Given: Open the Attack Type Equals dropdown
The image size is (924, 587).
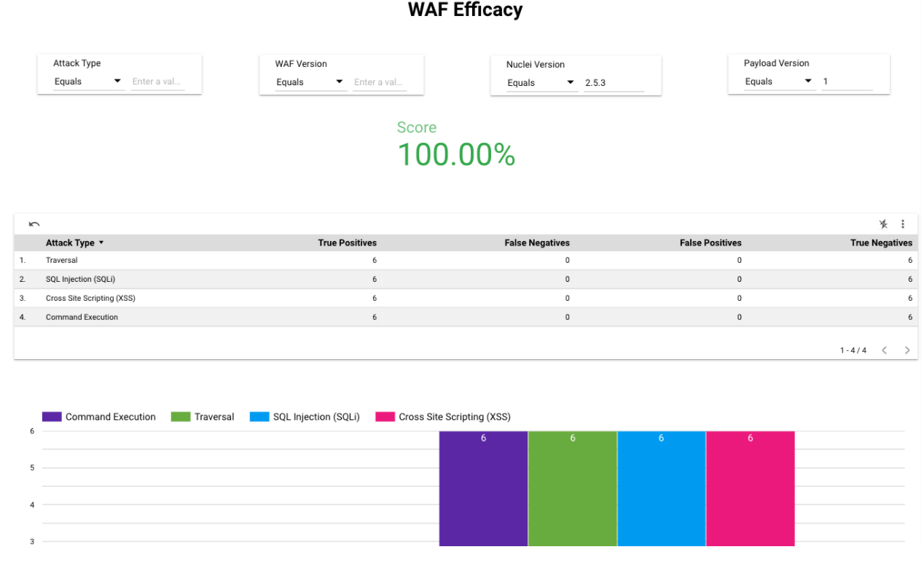Looking at the screenshot, I should click(88, 82).
